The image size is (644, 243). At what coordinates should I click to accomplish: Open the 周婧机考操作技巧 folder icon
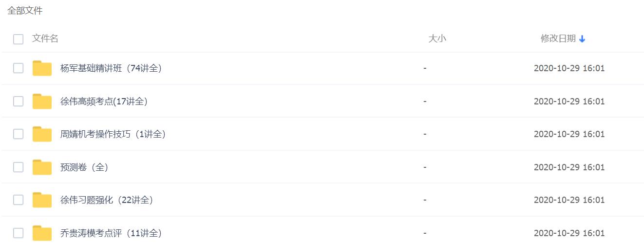point(42,134)
